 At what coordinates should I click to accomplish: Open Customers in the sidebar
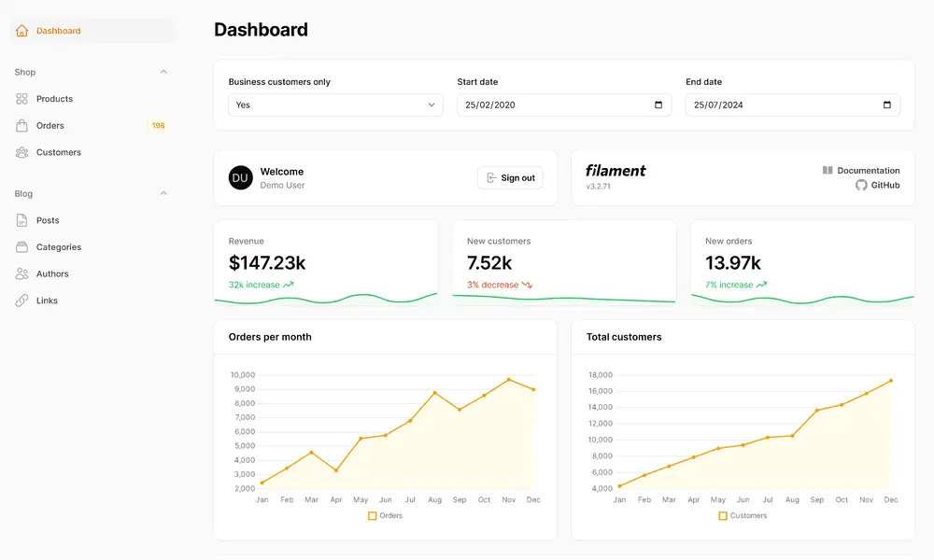pyautogui.click(x=92, y=152)
